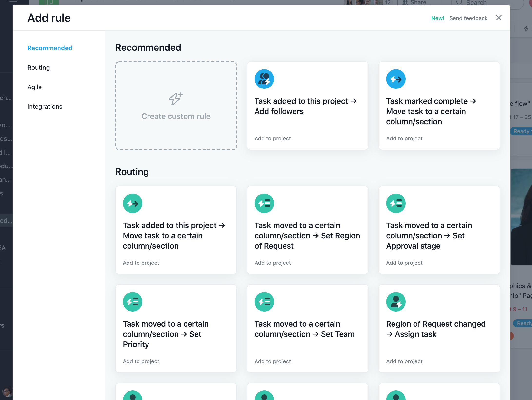Viewport: 532px width, 400px height.
Task: Click the Assign task person icon
Action: 396,302
